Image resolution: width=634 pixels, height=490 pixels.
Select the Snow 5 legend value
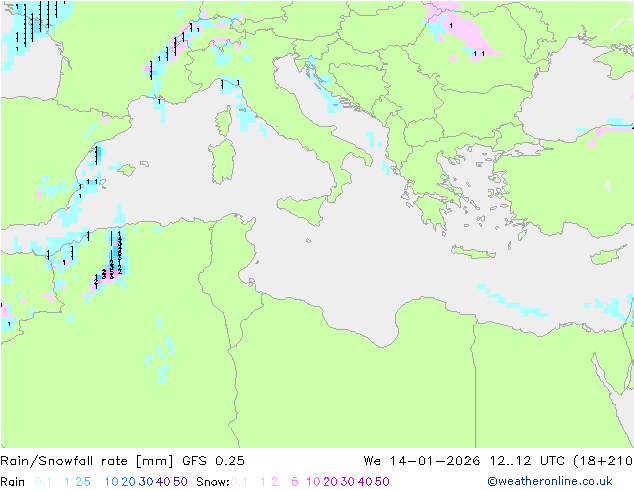click(x=294, y=482)
